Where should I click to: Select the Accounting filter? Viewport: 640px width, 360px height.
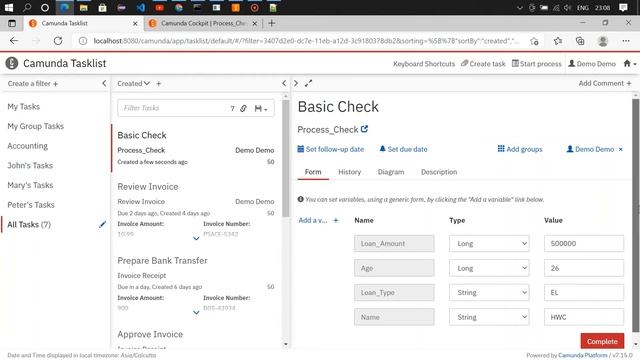click(x=27, y=146)
